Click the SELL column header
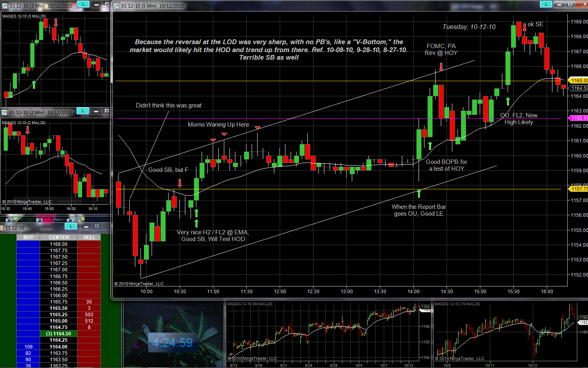The image size is (588, 368). coord(89,238)
